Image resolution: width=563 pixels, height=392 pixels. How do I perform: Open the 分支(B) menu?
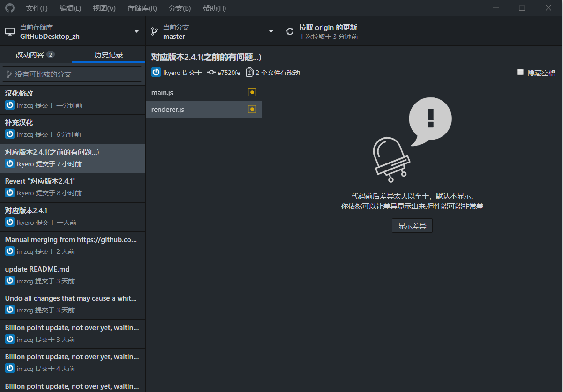[x=180, y=8]
